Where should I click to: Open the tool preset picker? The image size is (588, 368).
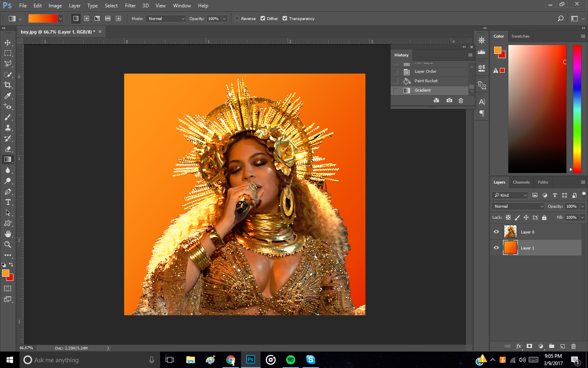[14, 18]
